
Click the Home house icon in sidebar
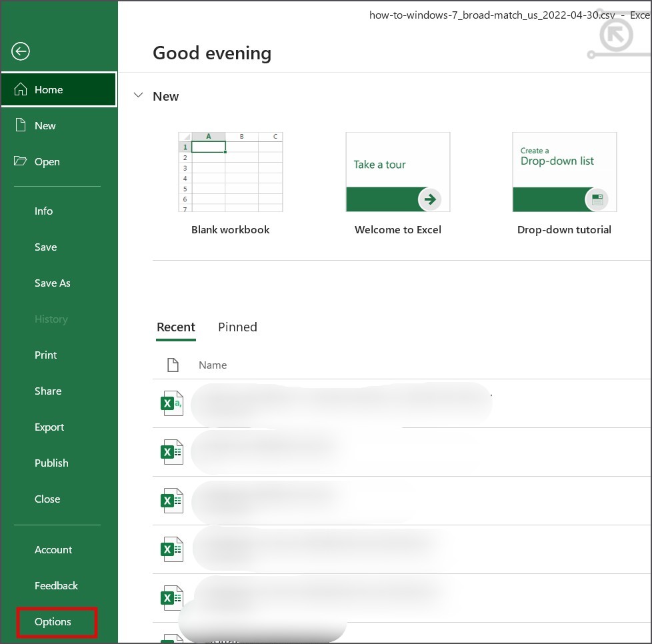(21, 90)
